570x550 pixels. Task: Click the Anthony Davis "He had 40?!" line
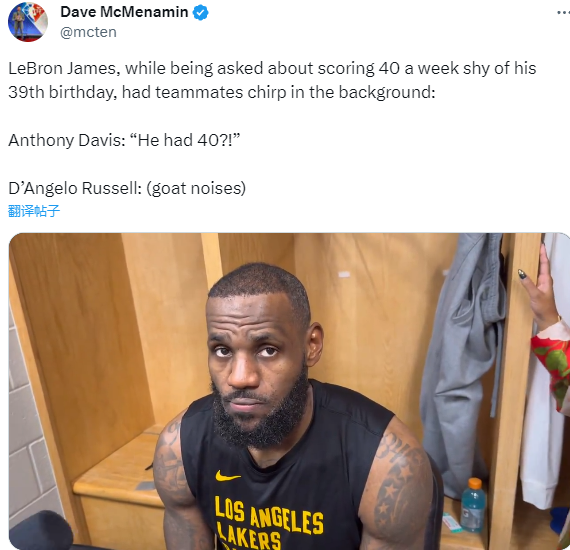click(124, 140)
